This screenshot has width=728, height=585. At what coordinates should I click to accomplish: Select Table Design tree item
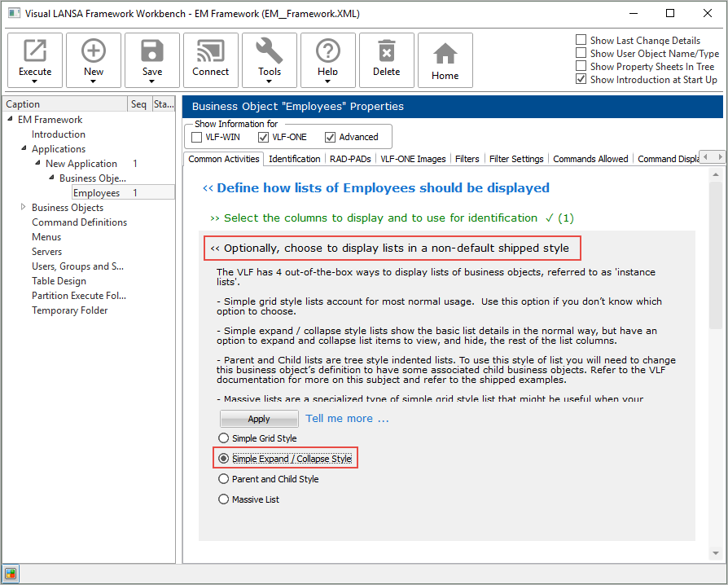[59, 281]
